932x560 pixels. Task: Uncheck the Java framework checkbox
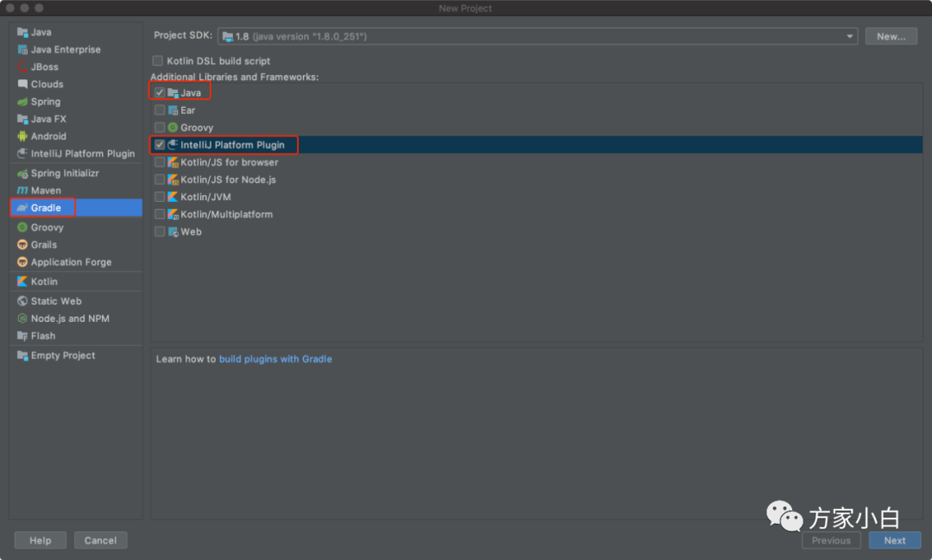[x=160, y=92]
